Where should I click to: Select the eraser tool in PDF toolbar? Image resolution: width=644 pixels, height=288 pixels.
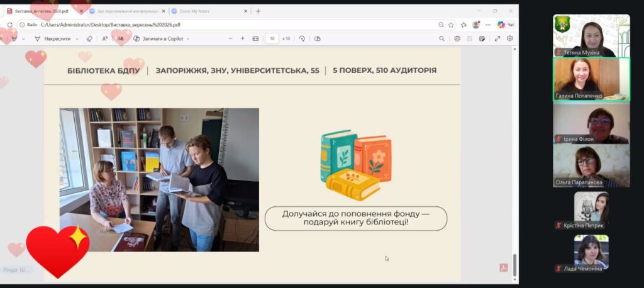click(x=89, y=38)
